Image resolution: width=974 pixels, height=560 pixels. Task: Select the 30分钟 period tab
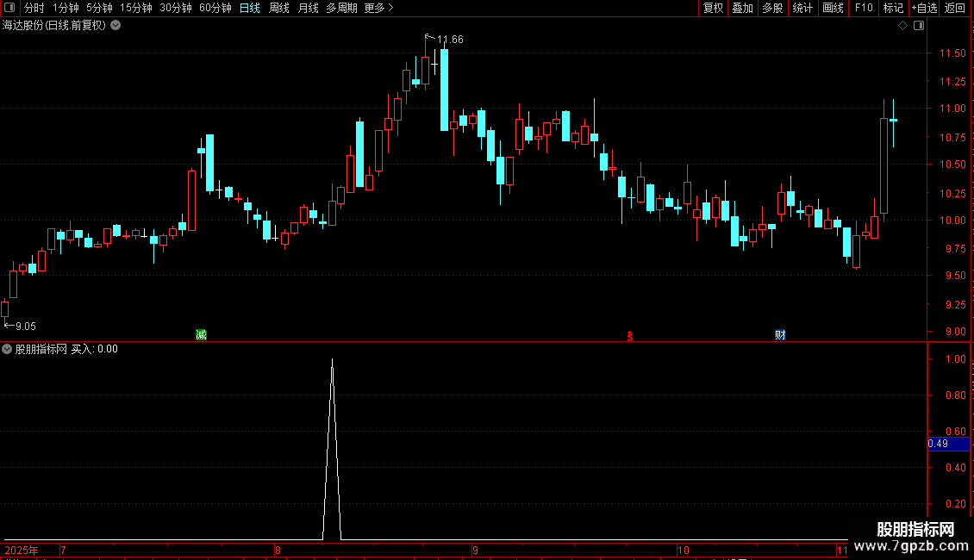click(x=176, y=8)
